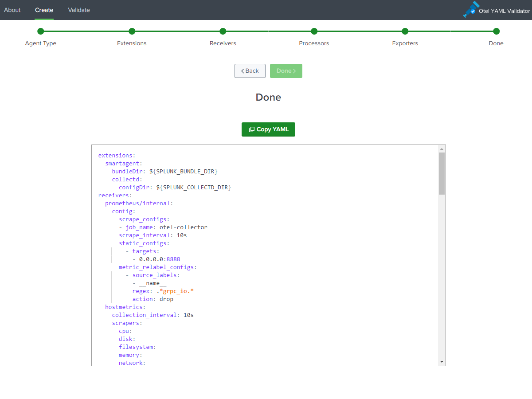Screen dimensions: 532x399
Task: Click the 'prometheus/internal:' key
Action: (139, 203)
